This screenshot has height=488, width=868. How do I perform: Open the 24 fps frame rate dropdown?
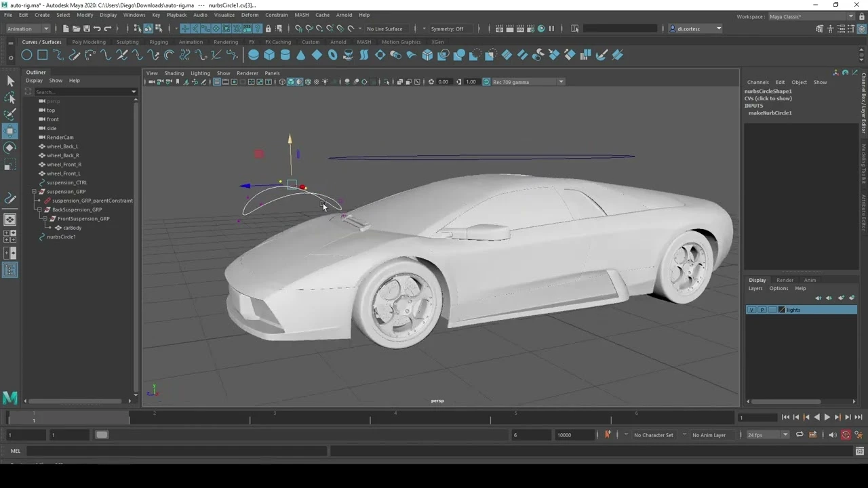coord(768,434)
